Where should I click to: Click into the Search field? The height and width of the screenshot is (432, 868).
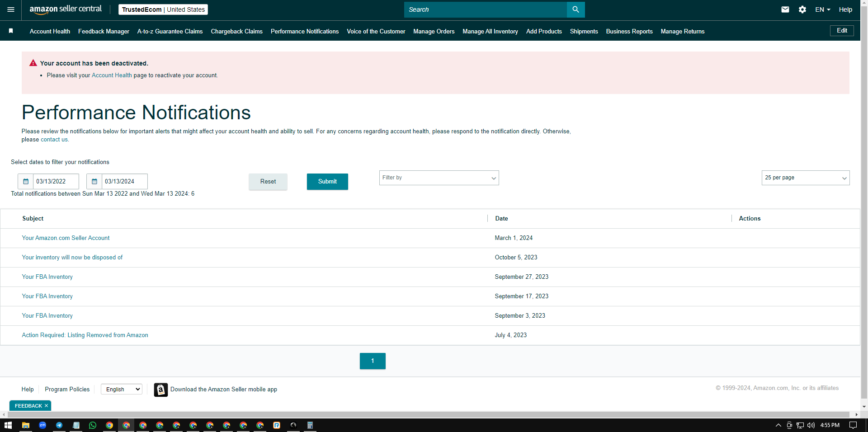(486, 9)
